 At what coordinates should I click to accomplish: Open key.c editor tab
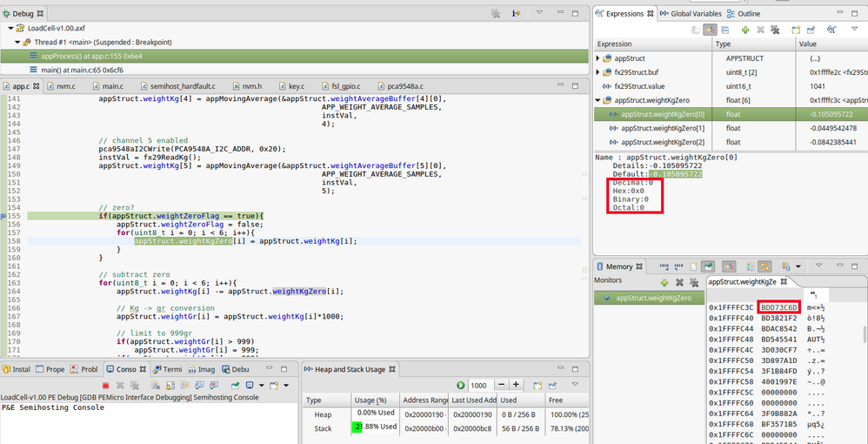pyautogui.click(x=291, y=86)
